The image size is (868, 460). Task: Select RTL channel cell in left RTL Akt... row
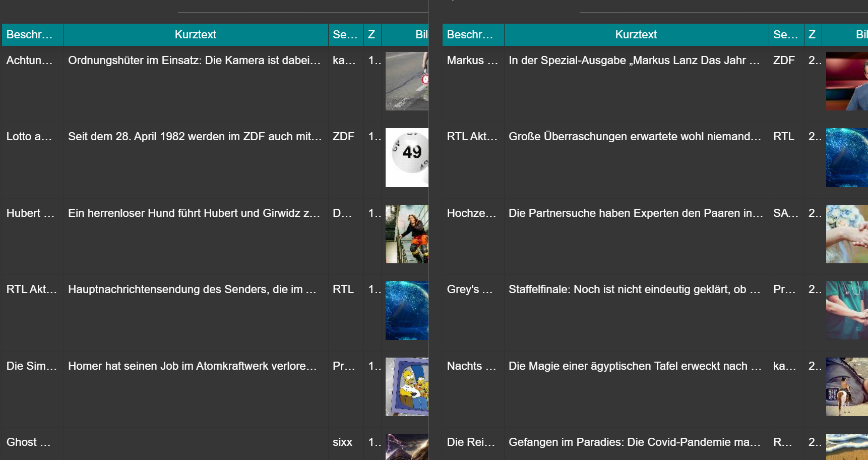tap(346, 313)
